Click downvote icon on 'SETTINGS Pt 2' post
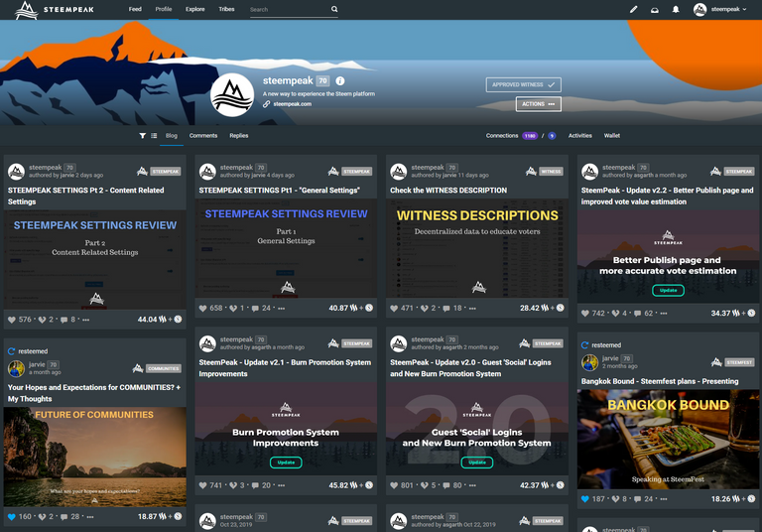 [42, 320]
